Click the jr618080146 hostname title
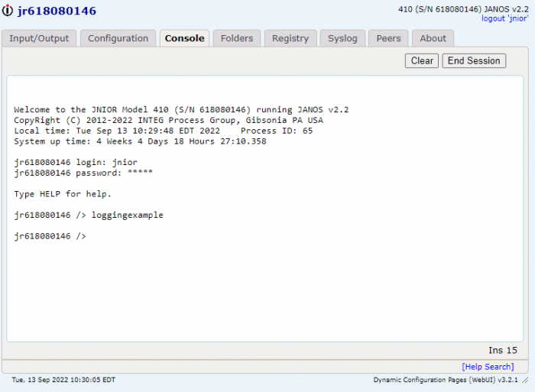Viewport: 535px width, 392px height. 57,11
